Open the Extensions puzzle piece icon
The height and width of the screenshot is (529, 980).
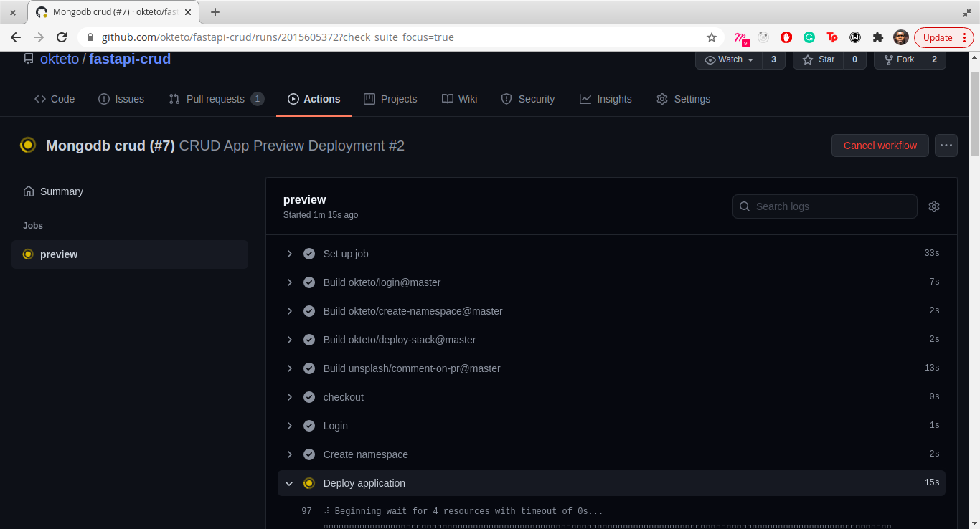877,37
